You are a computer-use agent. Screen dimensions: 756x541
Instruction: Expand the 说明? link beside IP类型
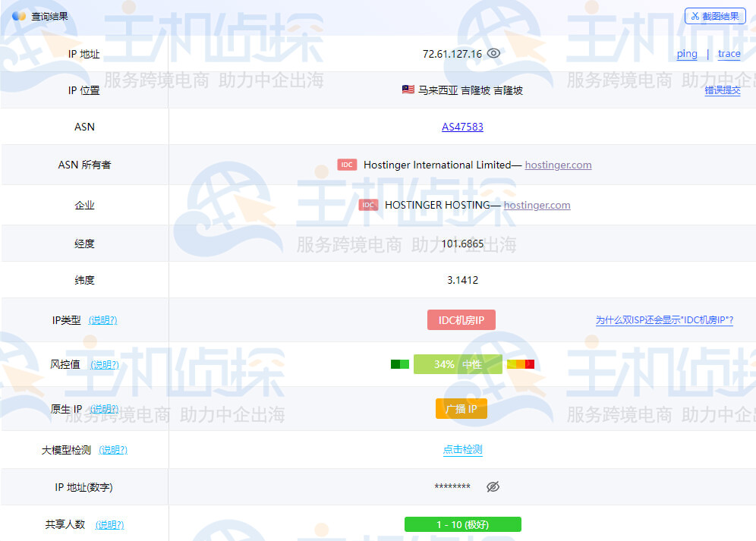(x=104, y=320)
